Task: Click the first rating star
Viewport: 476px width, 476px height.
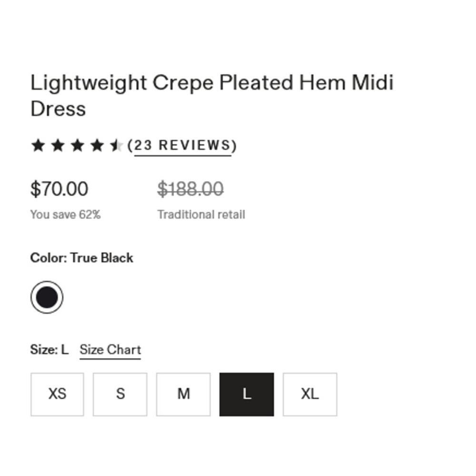Action: click(38, 145)
